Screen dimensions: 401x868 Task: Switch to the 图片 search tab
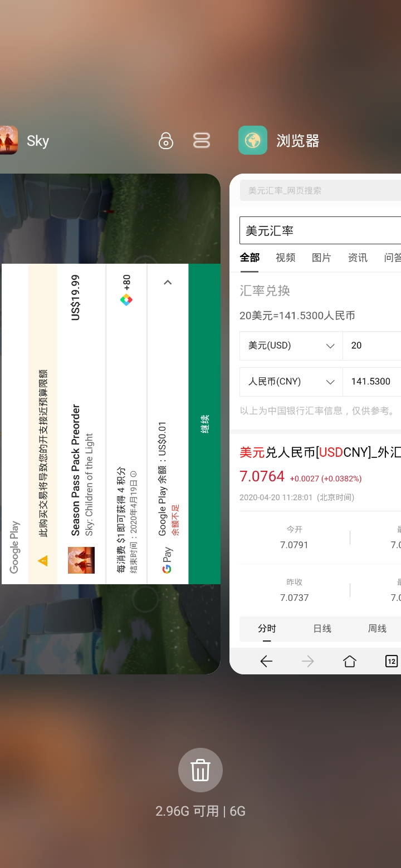tap(321, 258)
